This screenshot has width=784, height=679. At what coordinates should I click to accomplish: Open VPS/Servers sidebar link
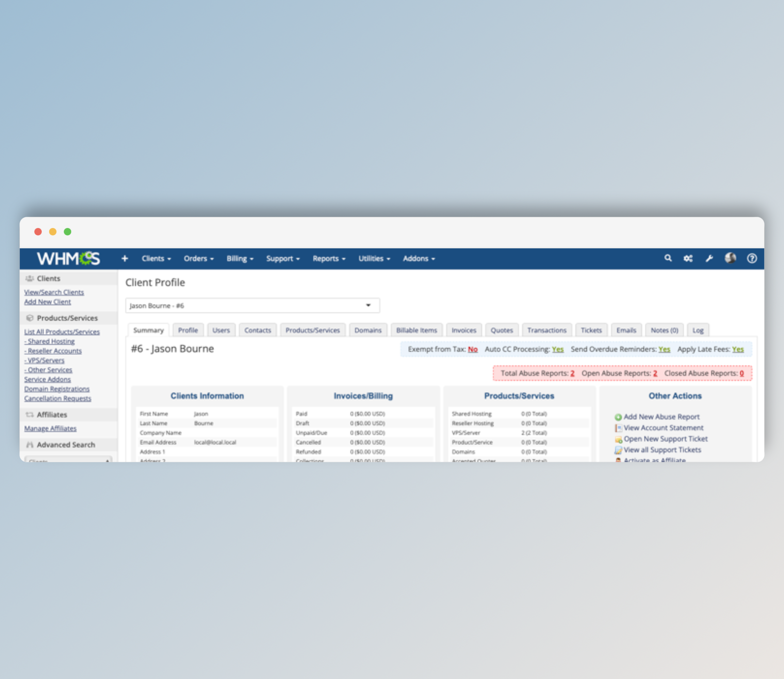coord(44,361)
